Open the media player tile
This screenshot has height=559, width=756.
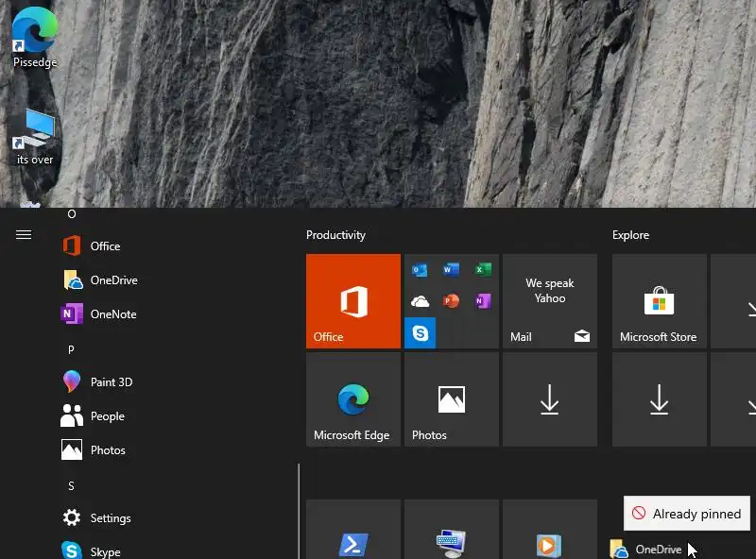coord(550,530)
